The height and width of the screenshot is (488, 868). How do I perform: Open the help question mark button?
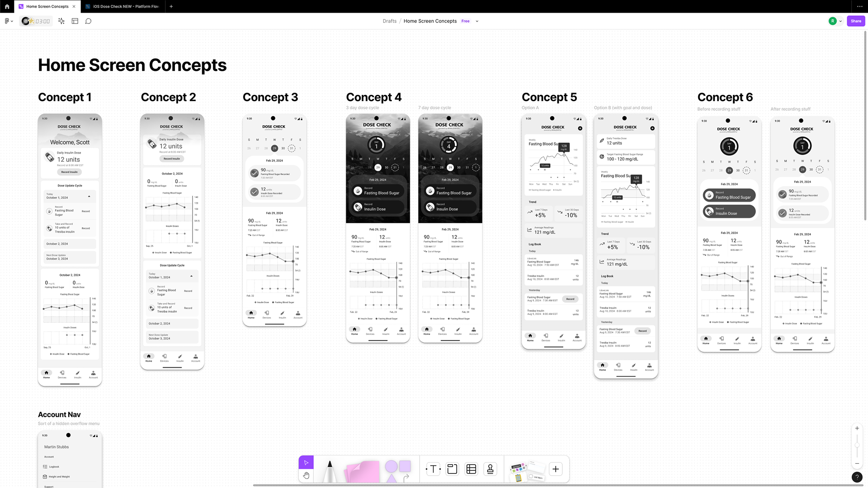pos(857,477)
